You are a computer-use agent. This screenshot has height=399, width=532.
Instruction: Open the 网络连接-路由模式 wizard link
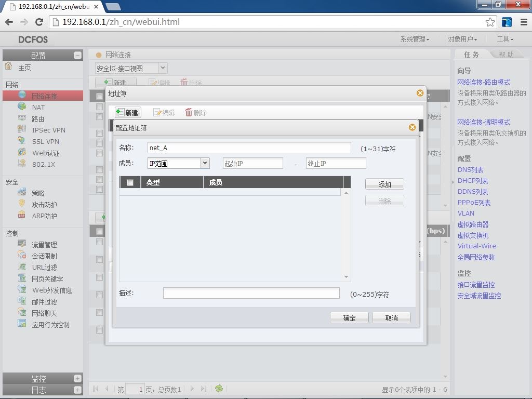[484, 82]
